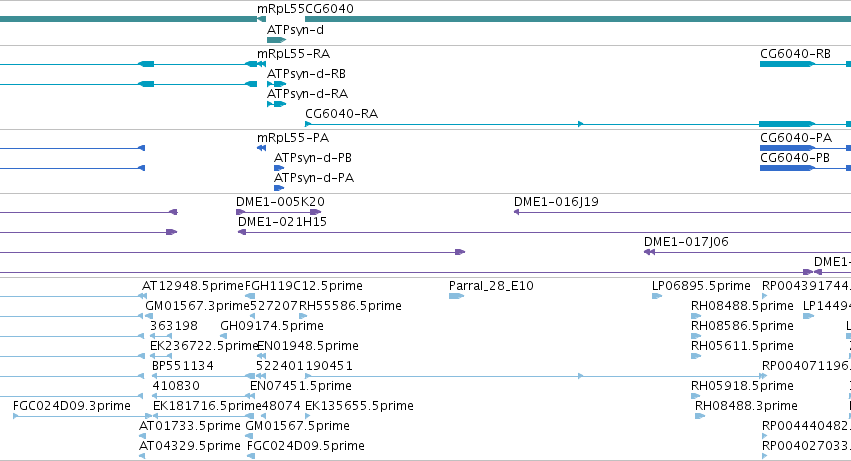Click the FGH119C12.5prime EST label
851x461 pixels.
click(x=304, y=286)
